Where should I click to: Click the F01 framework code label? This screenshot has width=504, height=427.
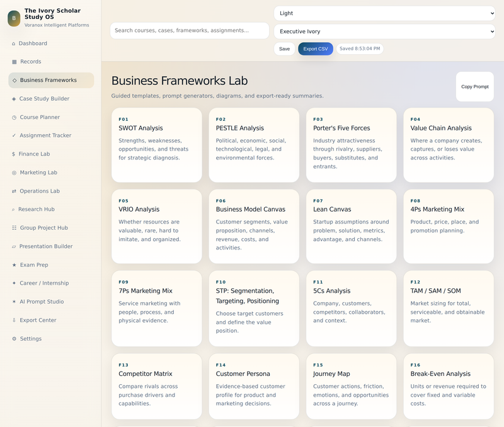point(123,119)
